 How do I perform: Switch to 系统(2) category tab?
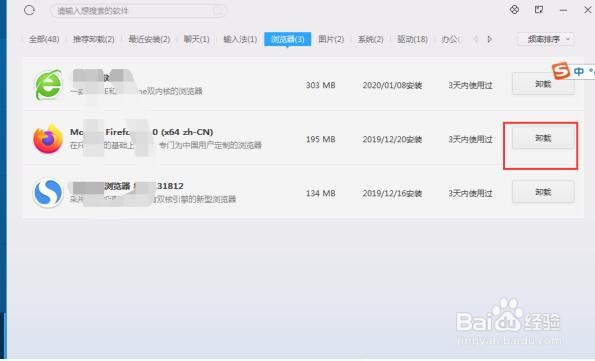click(370, 39)
